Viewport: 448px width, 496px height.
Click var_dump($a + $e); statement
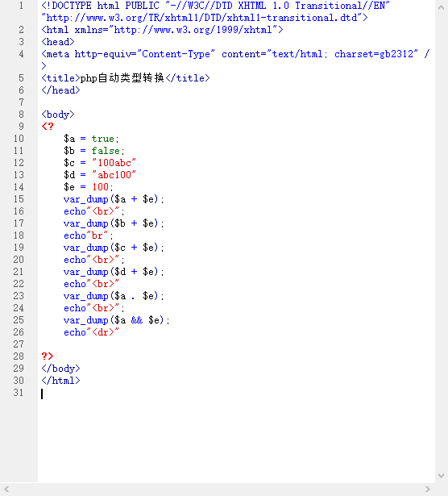[x=114, y=199]
